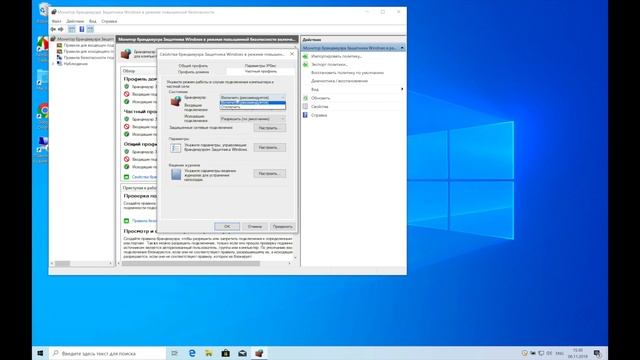Image resolution: width=640 pixels, height=360 pixels.
Task: Open the Вид menu in menu bar
Action: pos(93,21)
